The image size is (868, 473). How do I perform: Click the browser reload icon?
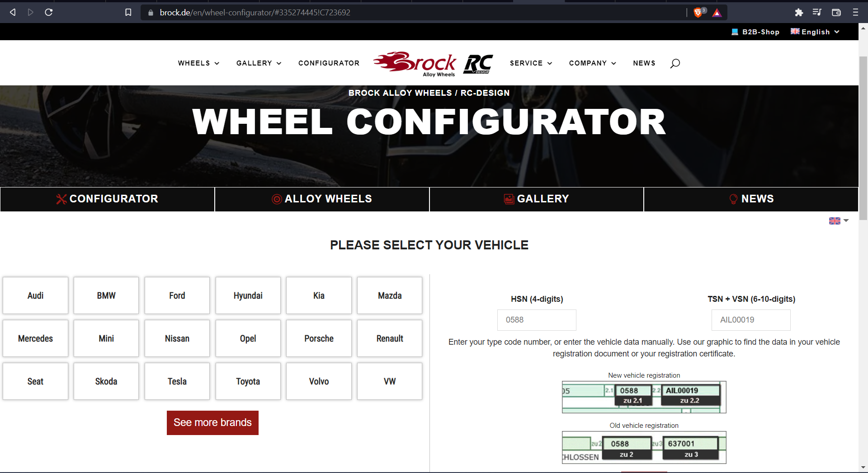tap(48, 12)
